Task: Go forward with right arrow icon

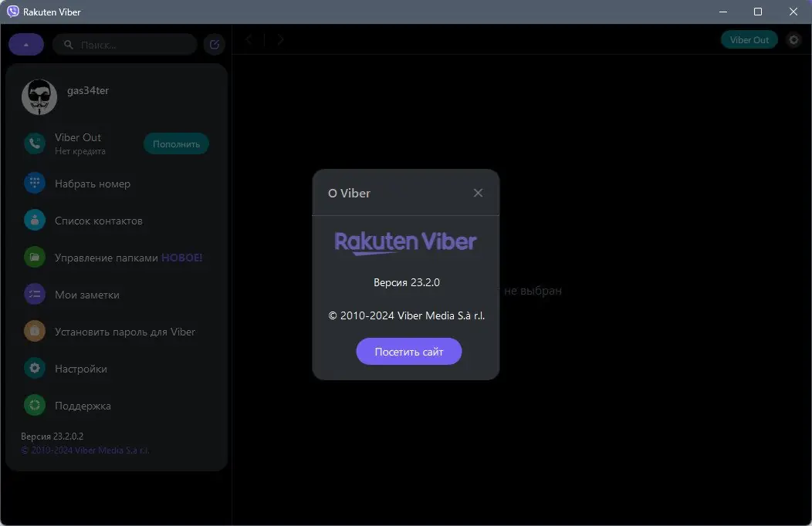Action: coord(280,39)
